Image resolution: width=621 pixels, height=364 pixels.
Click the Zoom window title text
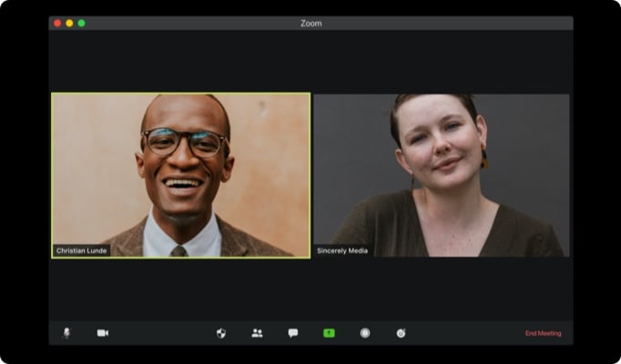tap(310, 24)
